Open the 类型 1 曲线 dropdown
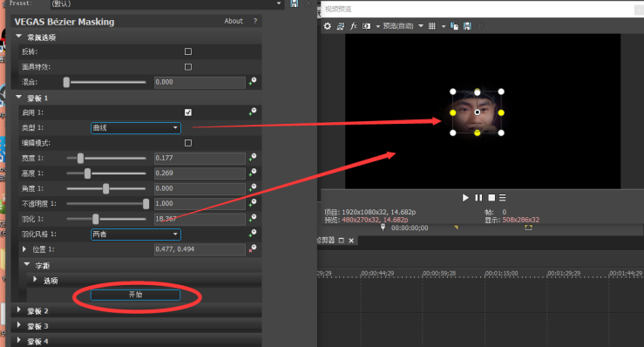 pyautogui.click(x=136, y=128)
